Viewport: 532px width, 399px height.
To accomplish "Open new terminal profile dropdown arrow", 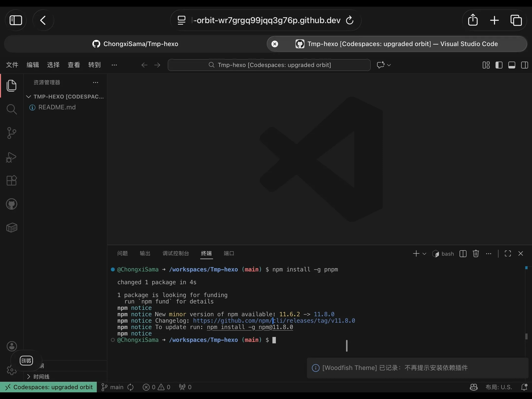I will point(424,254).
